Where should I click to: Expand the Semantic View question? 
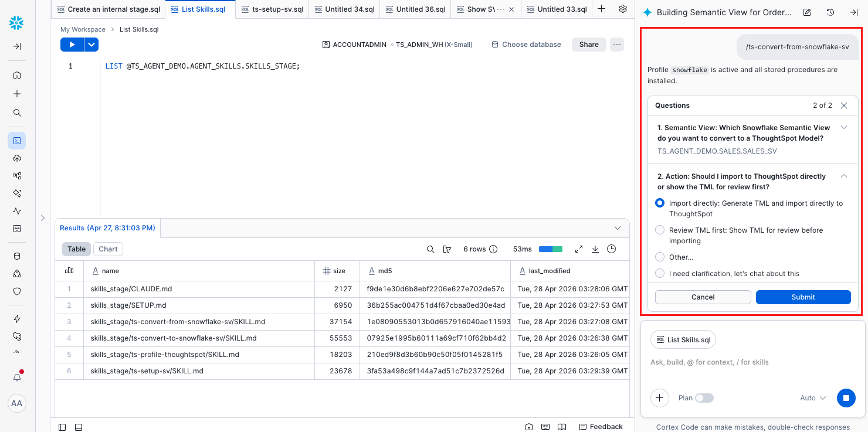point(844,127)
